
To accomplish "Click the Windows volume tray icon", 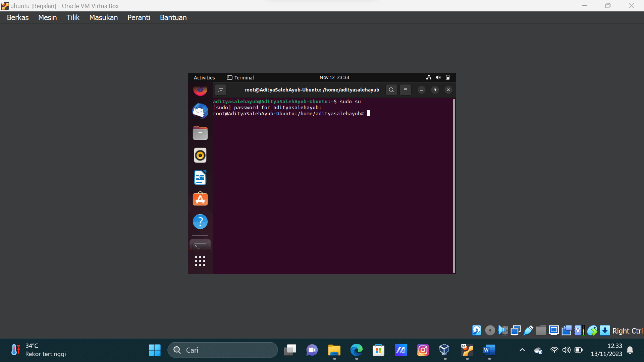I will [x=566, y=350].
